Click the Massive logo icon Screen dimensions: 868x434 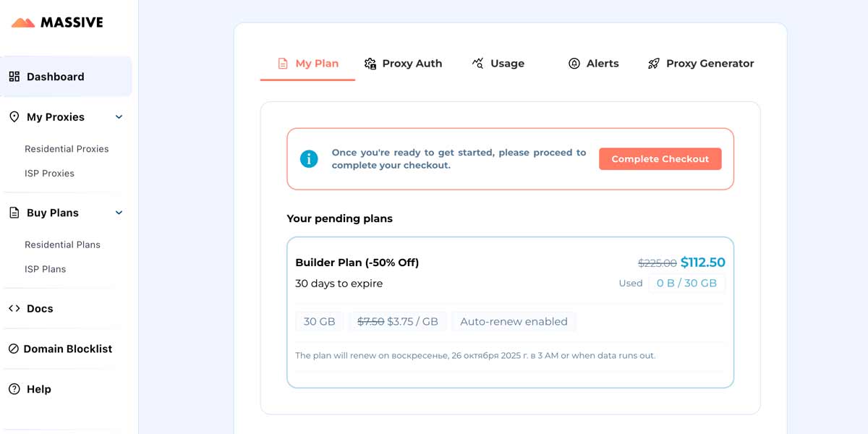pyautogui.click(x=23, y=23)
